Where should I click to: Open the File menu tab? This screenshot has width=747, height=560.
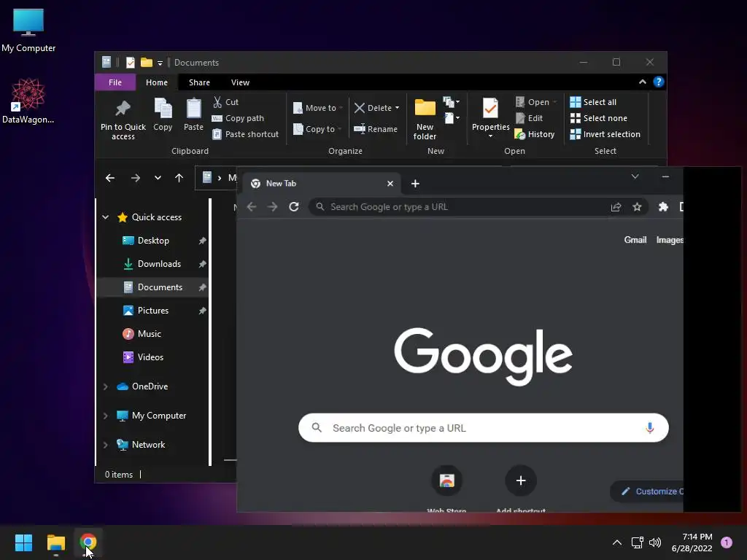[x=115, y=82]
